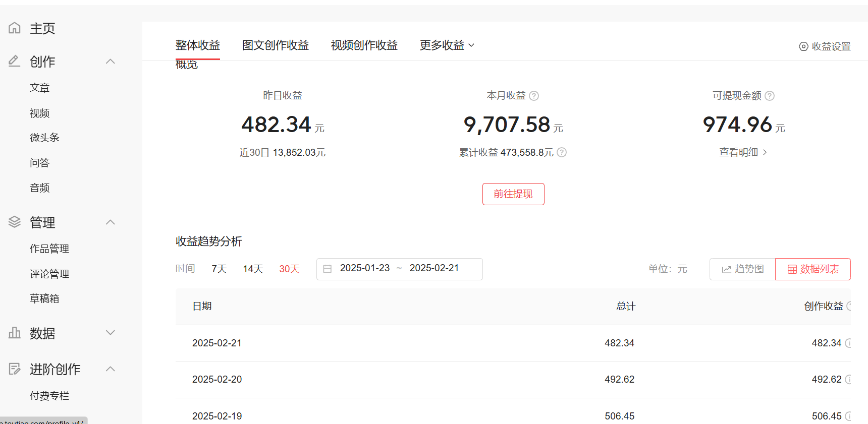Select the 30天 time range
This screenshot has width=868, height=424.
pyautogui.click(x=290, y=269)
